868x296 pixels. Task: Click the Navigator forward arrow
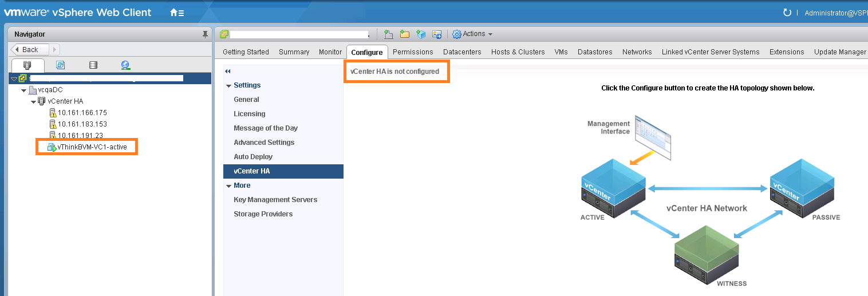point(55,50)
